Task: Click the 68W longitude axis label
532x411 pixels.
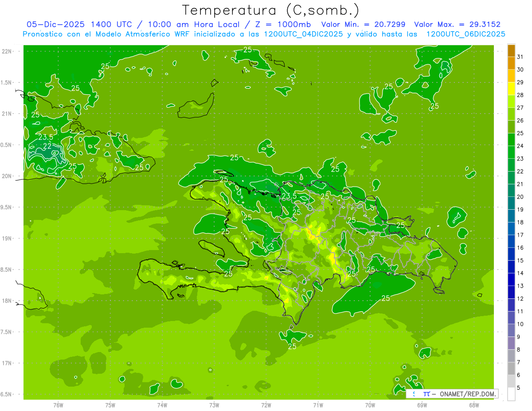Action: coord(474,406)
